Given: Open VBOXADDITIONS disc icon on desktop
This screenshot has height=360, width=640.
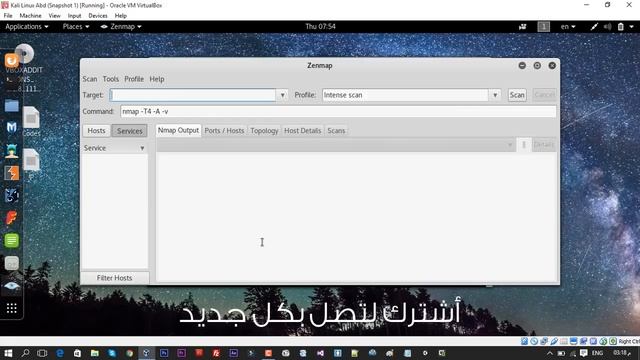Looking at the screenshot, I should (x=24, y=53).
